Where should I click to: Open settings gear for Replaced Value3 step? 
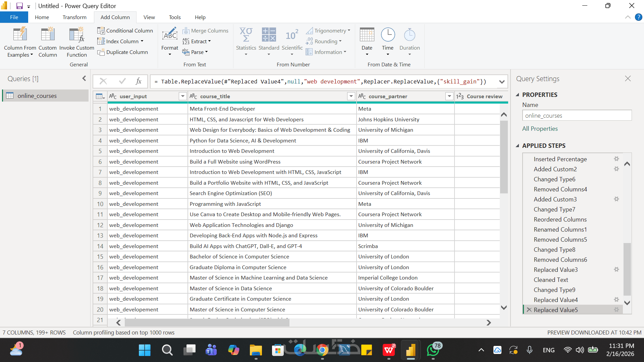pos(616,269)
